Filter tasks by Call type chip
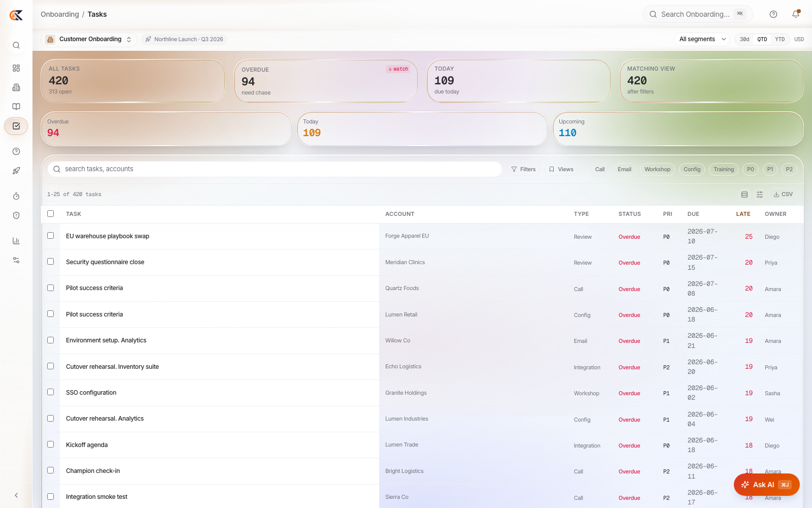The height and width of the screenshot is (508, 812). 600,169
